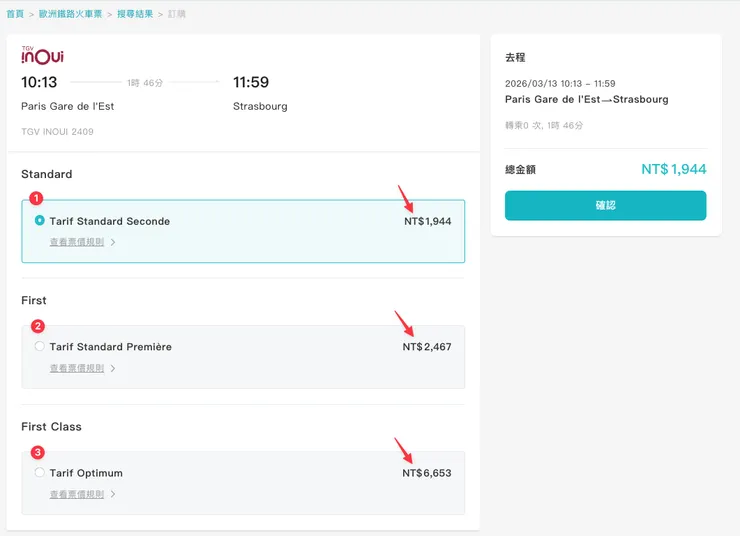Click the red badge numbered 1

tap(36, 198)
